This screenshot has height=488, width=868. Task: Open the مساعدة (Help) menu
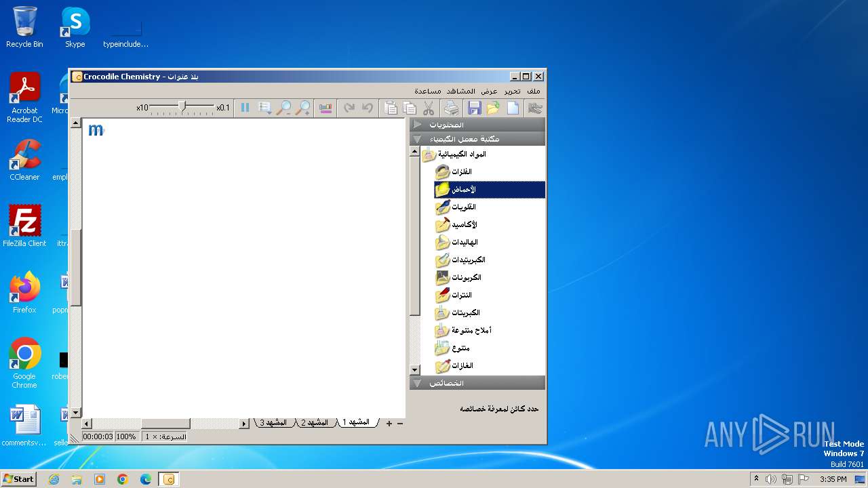[428, 91]
